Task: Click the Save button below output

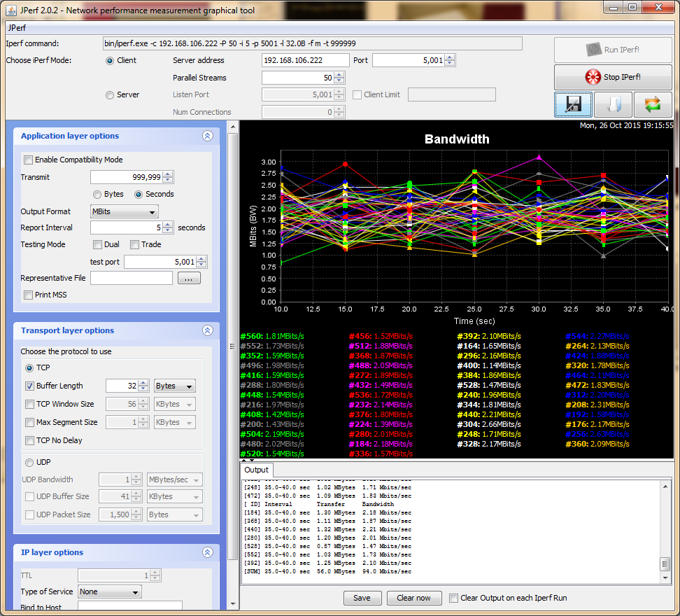Action: point(362,598)
